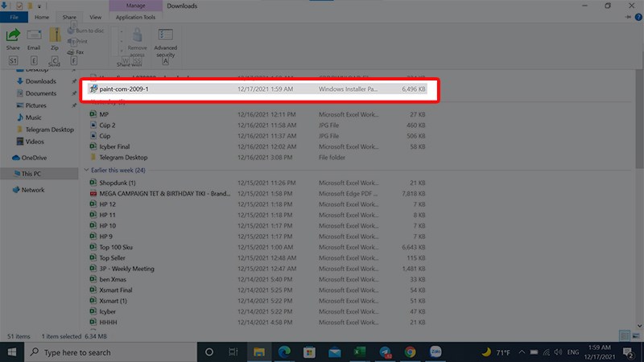The width and height of the screenshot is (644, 362).
Task: Switch to the Home ribbon tab
Action: (41, 16)
